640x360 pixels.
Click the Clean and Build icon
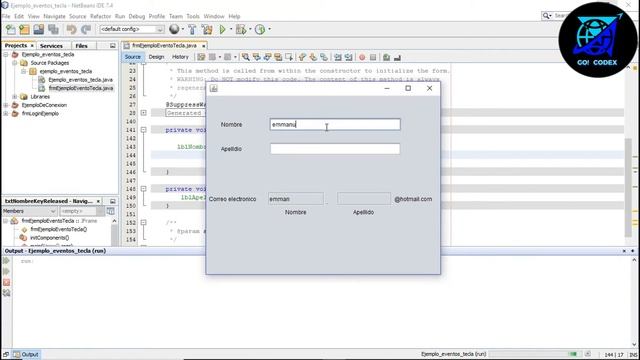click(207, 29)
